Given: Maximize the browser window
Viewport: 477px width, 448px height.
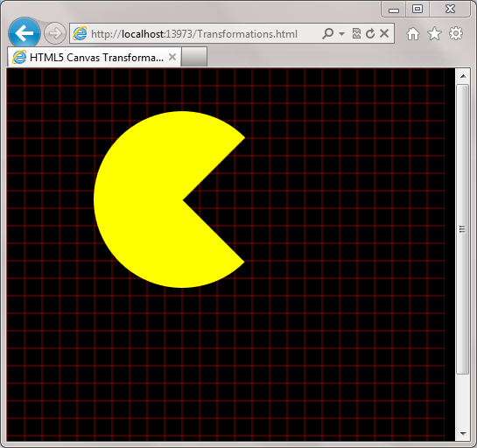Looking at the screenshot, I should coord(417,9).
